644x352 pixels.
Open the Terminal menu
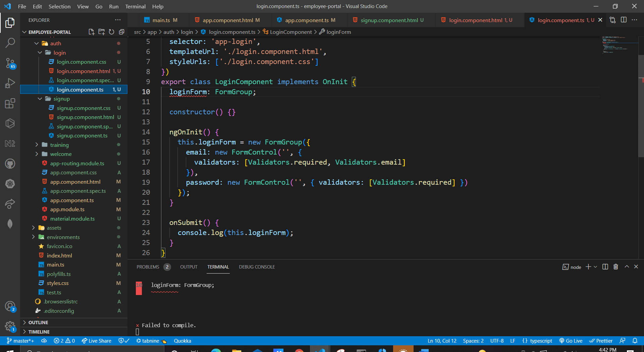click(135, 6)
